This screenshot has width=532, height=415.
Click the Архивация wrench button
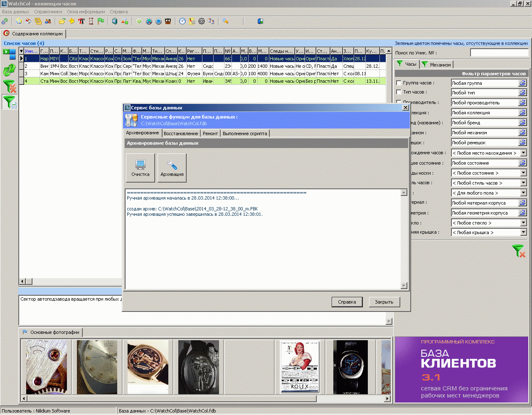tap(172, 168)
